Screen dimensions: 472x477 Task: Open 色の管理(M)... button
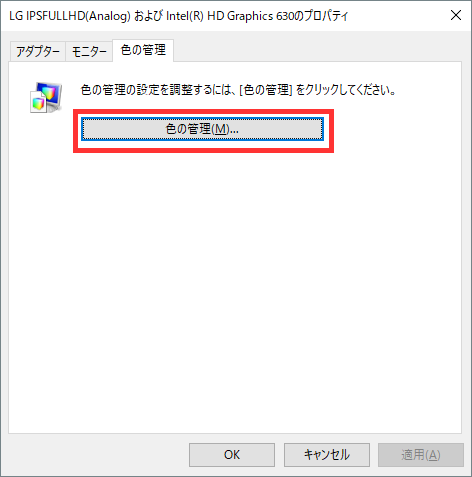point(202,129)
